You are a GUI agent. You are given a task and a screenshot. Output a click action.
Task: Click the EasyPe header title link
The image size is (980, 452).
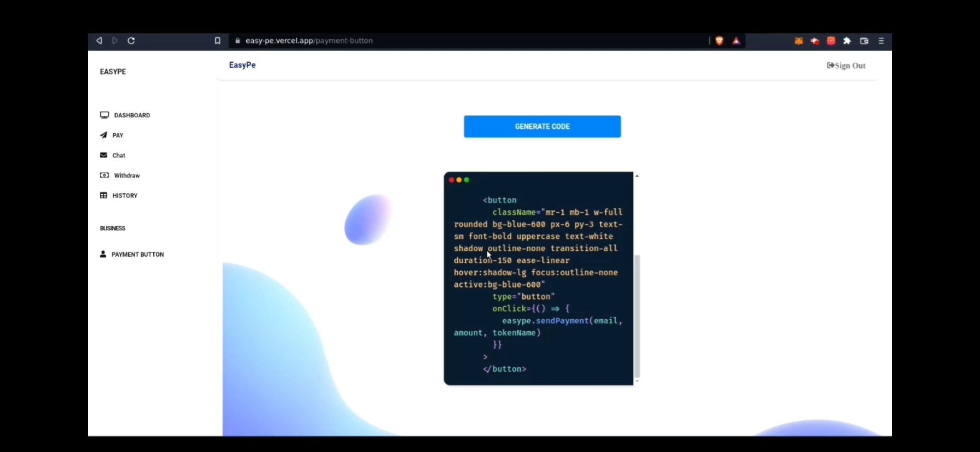coord(242,65)
